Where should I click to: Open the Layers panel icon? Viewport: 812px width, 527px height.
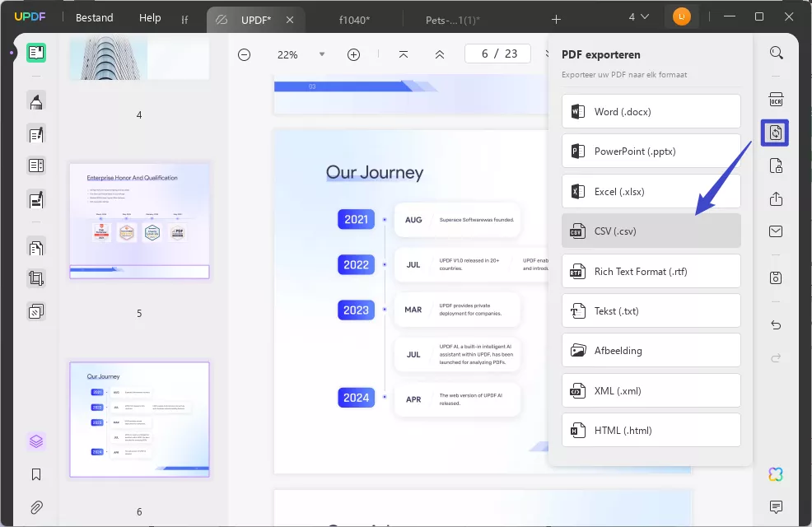tap(36, 441)
